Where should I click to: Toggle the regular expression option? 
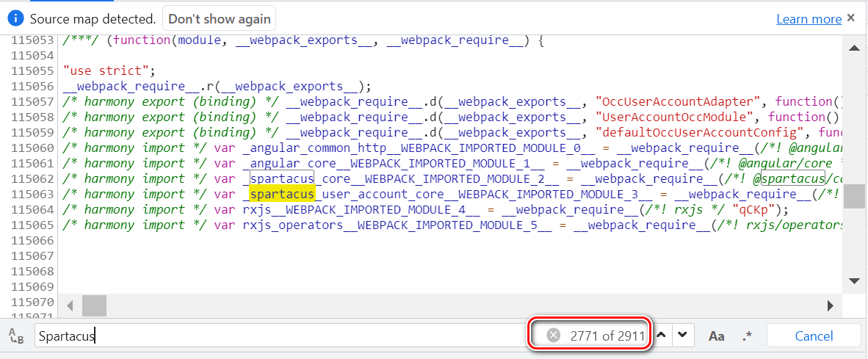[748, 336]
